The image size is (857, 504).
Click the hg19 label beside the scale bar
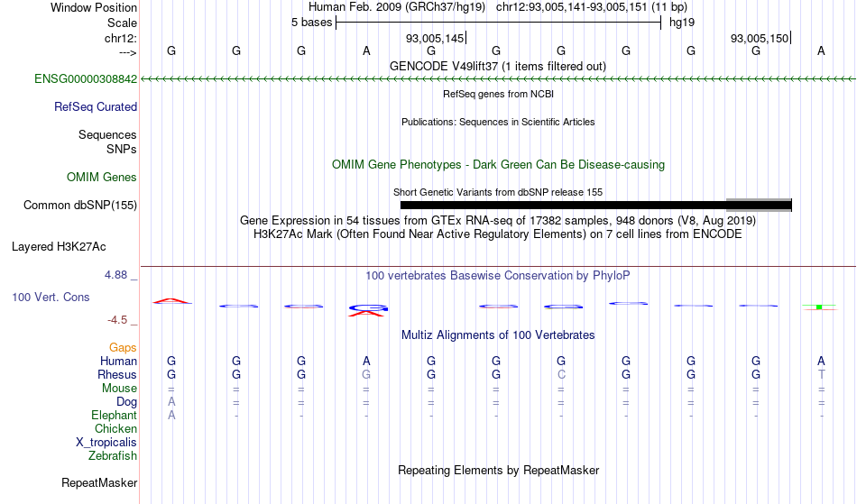[x=682, y=23]
